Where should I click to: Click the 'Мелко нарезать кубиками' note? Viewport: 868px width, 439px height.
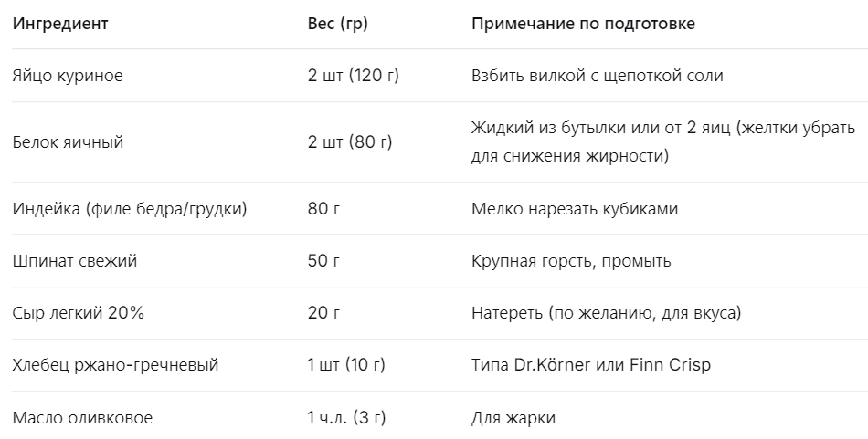point(575,209)
